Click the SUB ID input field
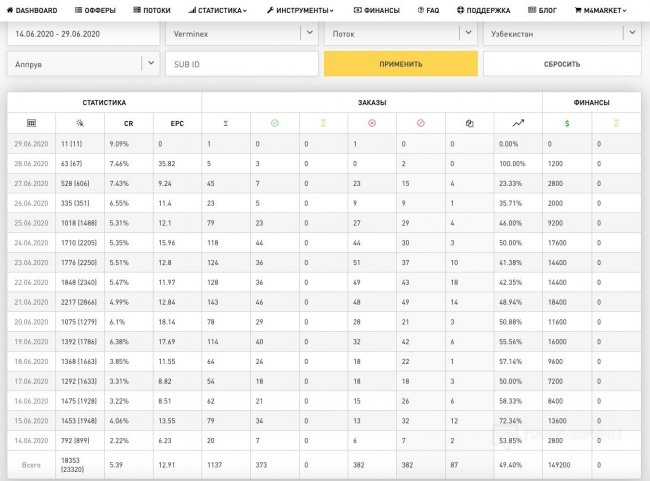Image resolution: width=650 pixels, height=481 pixels. 241,64
